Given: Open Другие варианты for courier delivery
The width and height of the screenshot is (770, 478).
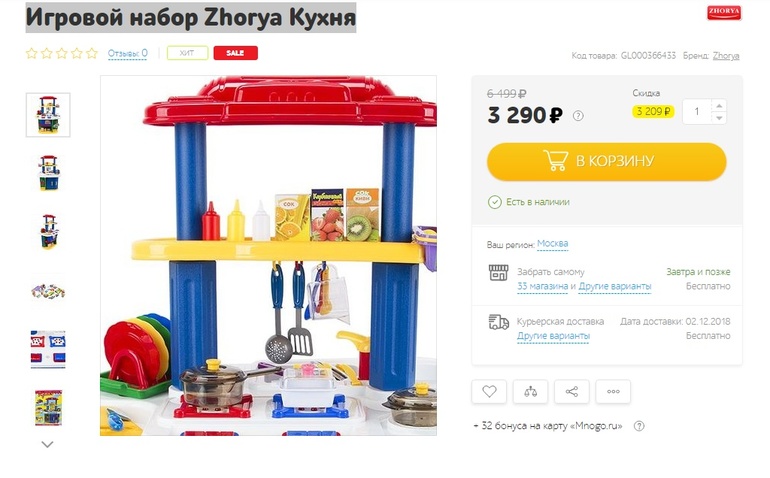Looking at the screenshot, I should [x=553, y=336].
